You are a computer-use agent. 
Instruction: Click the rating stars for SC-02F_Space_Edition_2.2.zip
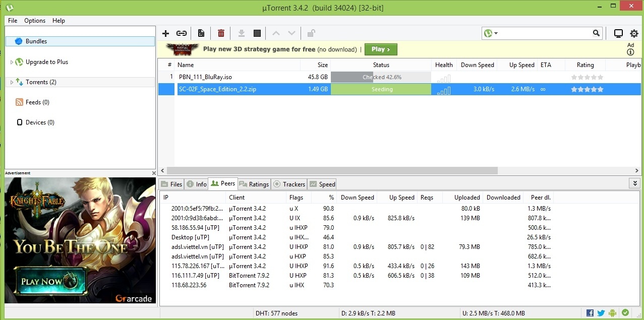click(587, 90)
